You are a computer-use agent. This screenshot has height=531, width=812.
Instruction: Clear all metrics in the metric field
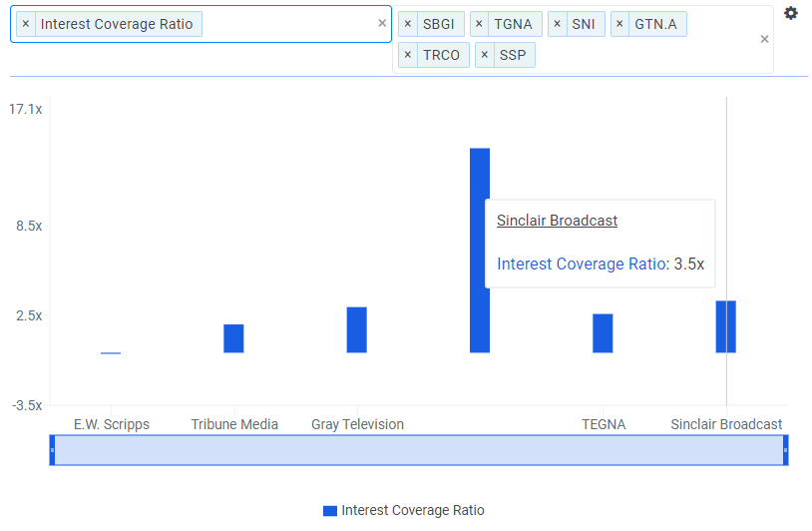(x=381, y=24)
